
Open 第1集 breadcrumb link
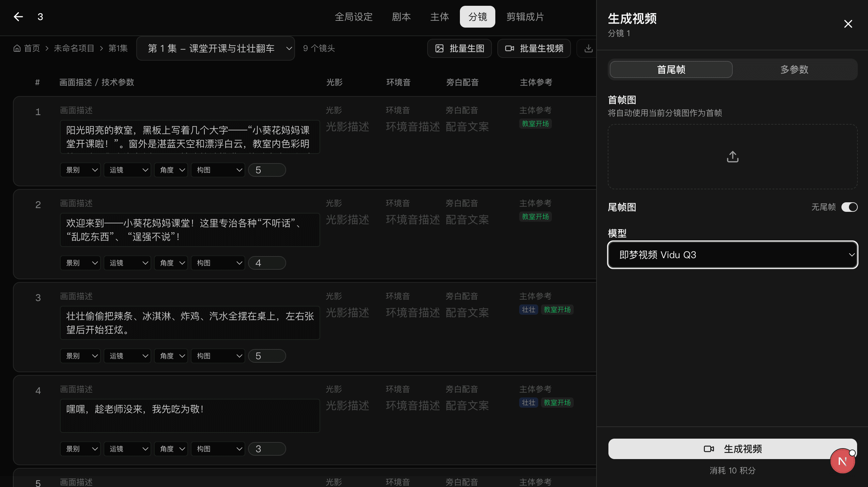point(118,48)
